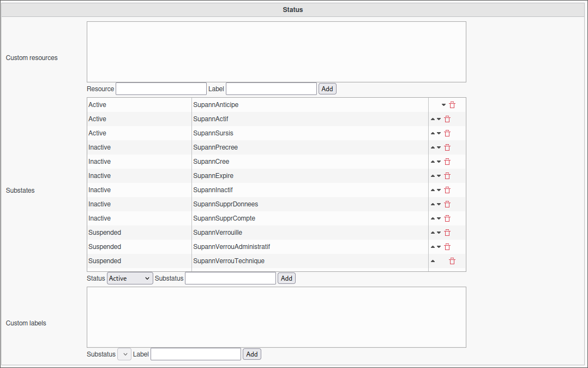Delete the SupannSursis substate row
The height and width of the screenshot is (368, 588).
447,133
